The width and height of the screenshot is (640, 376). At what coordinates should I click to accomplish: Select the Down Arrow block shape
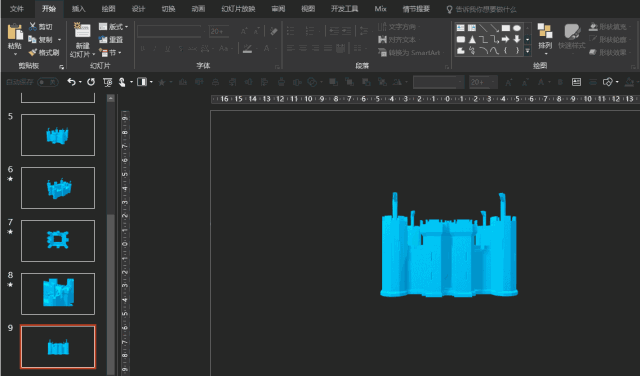(x=517, y=39)
